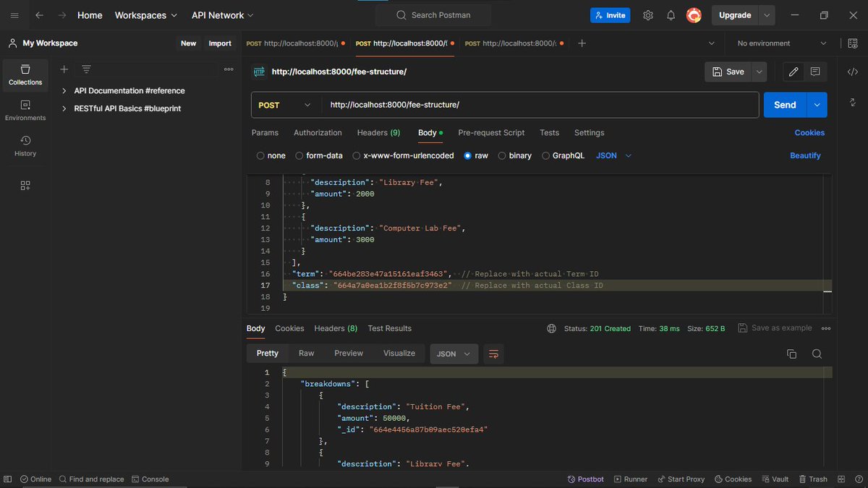The width and height of the screenshot is (868, 488).
Task: Open Runner in the status bar
Action: click(631, 479)
